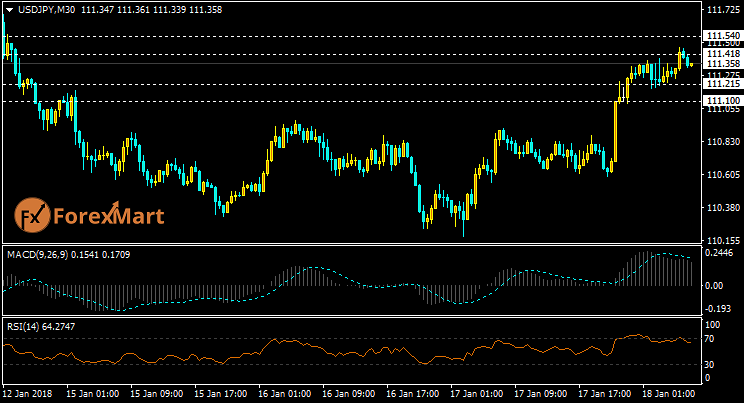Click the ForexMart watermark text
Screen dimensions: 744x403
(108, 215)
